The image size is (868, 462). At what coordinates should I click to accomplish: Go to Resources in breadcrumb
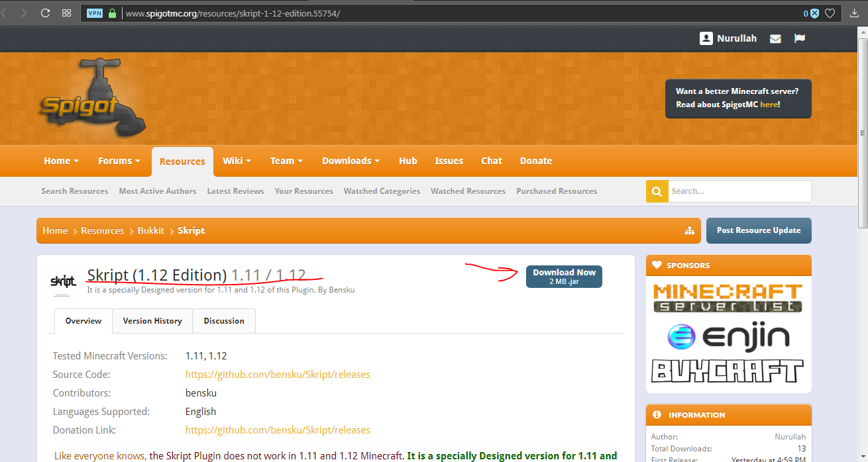[103, 230]
